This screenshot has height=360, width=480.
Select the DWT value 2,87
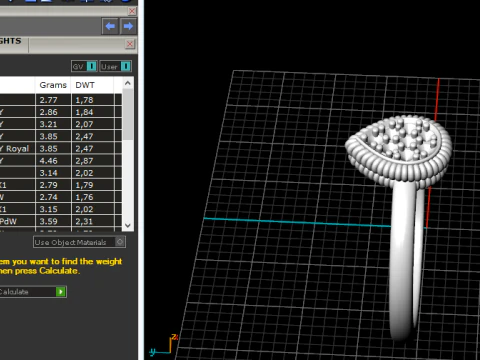(93, 161)
